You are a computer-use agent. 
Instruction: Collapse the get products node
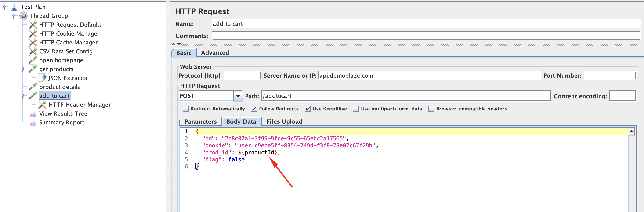(23, 69)
